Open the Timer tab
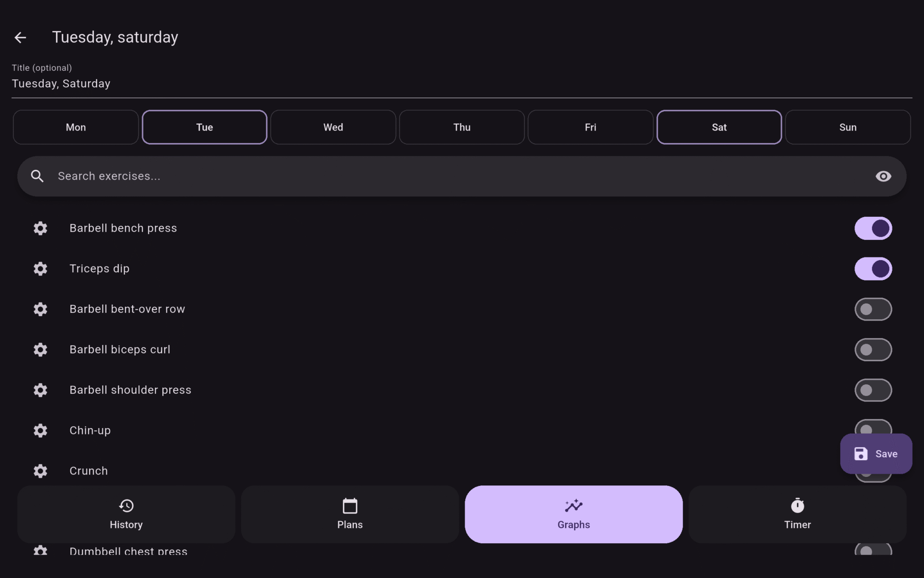The height and width of the screenshot is (578, 924). (x=797, y=514)
